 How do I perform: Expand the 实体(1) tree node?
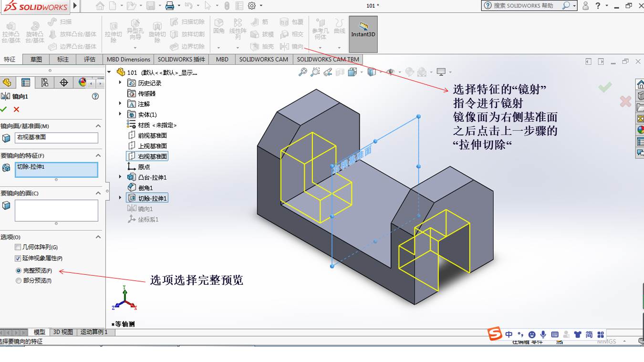(120, 114)
